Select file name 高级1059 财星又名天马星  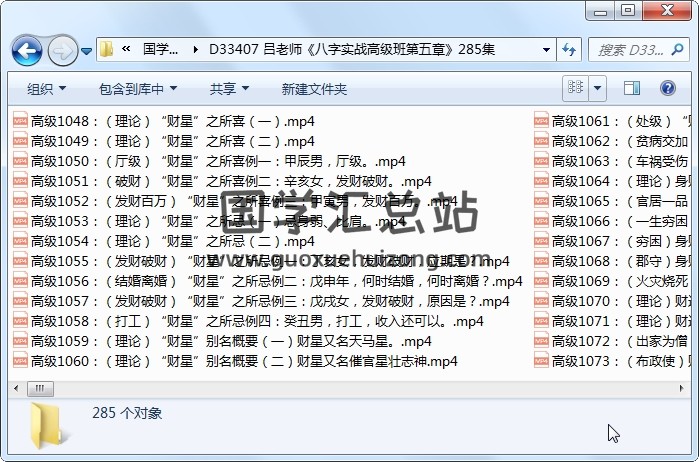(231, 342)
